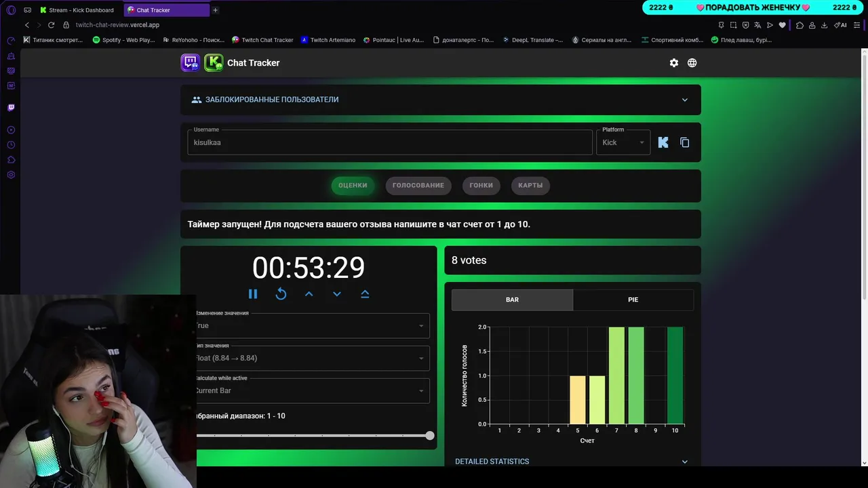Image resolution: width=868 pixels, height=488 pixels.
Task: Open the Pointauc | Live Au... bookmark
Action: [393, 40]
